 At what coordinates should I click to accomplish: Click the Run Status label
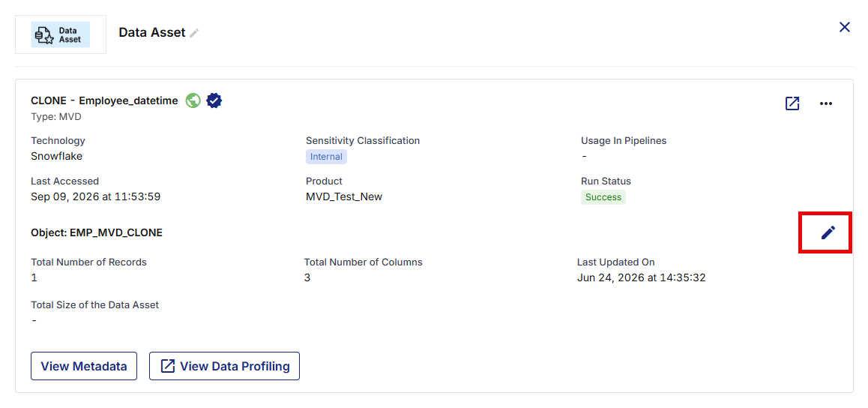point(606,181)
